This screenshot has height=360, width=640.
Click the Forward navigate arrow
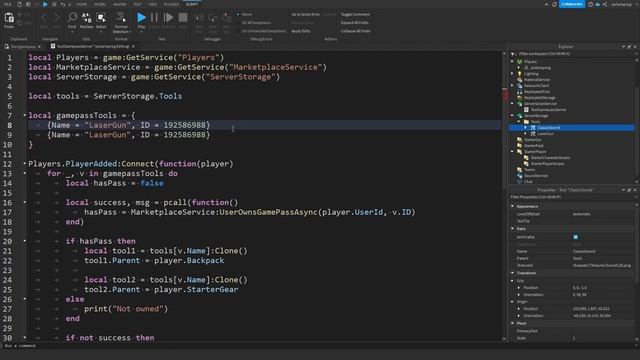point(56,18)
